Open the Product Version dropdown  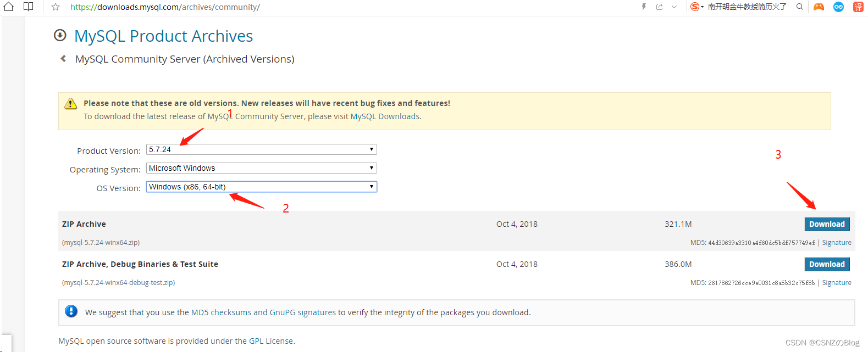pos(262,149)
